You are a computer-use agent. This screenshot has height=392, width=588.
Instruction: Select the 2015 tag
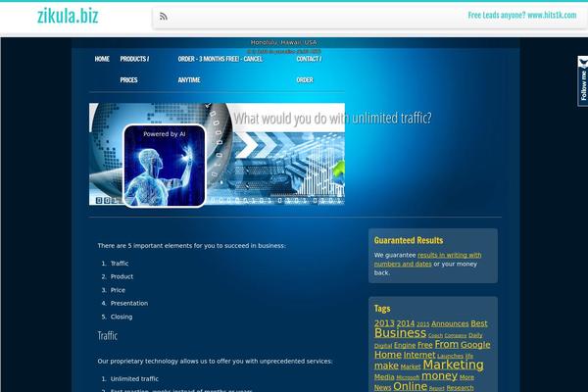coord(422,324)
